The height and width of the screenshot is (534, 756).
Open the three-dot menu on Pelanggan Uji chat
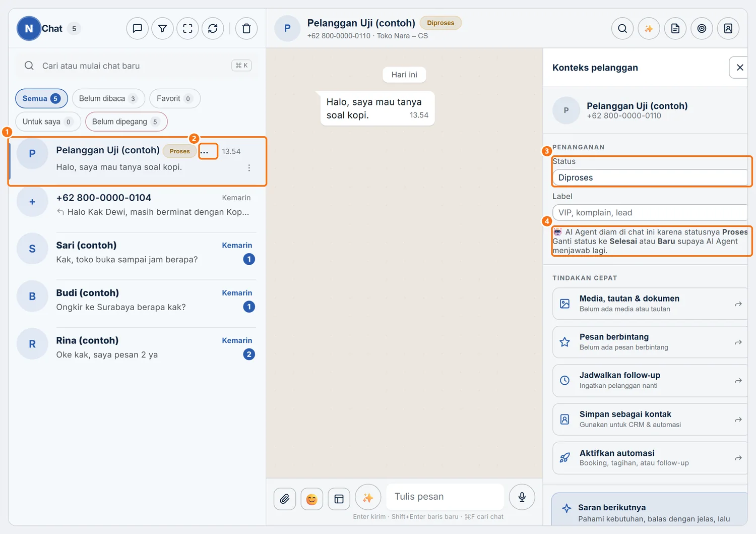coord(249,168)
